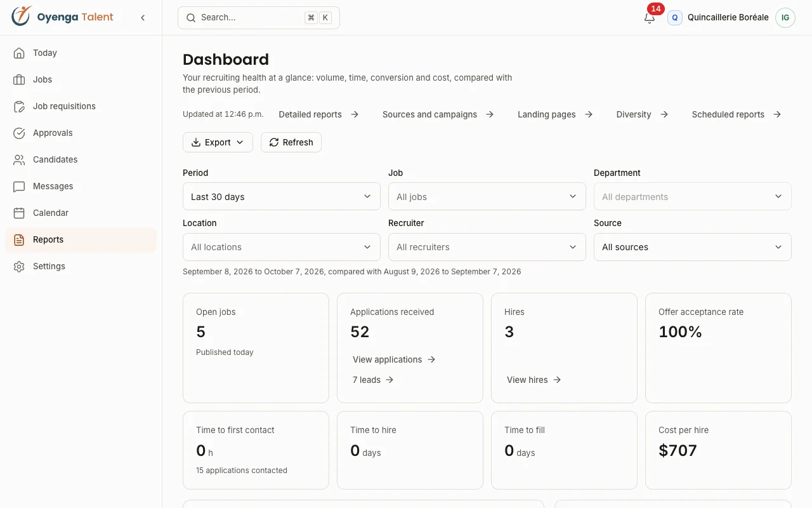Click the Today home icon

coord(20,53)
